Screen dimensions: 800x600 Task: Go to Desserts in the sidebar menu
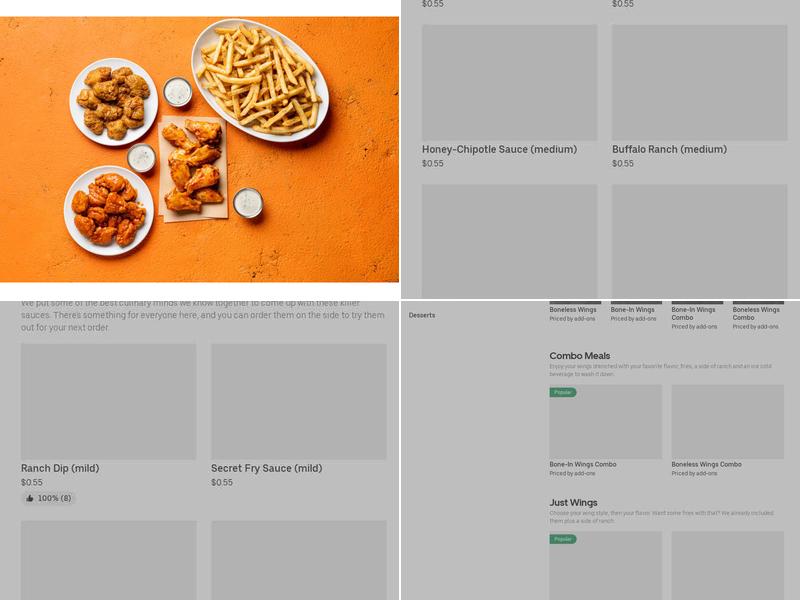[422, 315]
